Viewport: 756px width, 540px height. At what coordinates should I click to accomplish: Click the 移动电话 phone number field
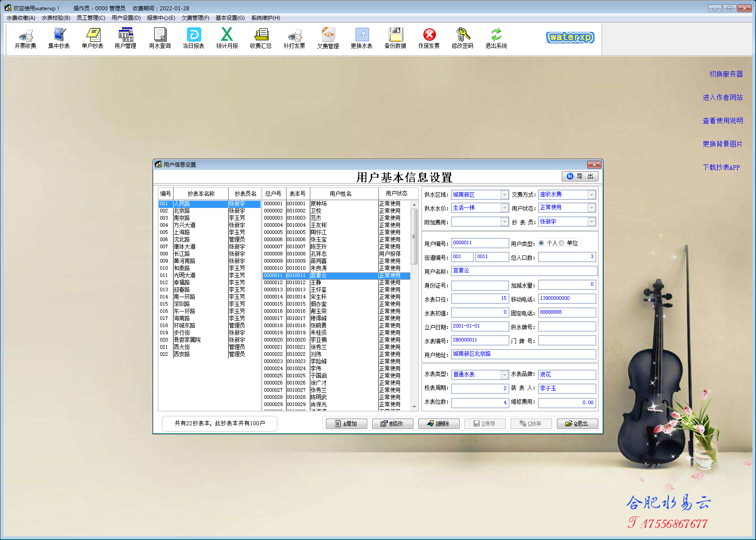(567, 298)
